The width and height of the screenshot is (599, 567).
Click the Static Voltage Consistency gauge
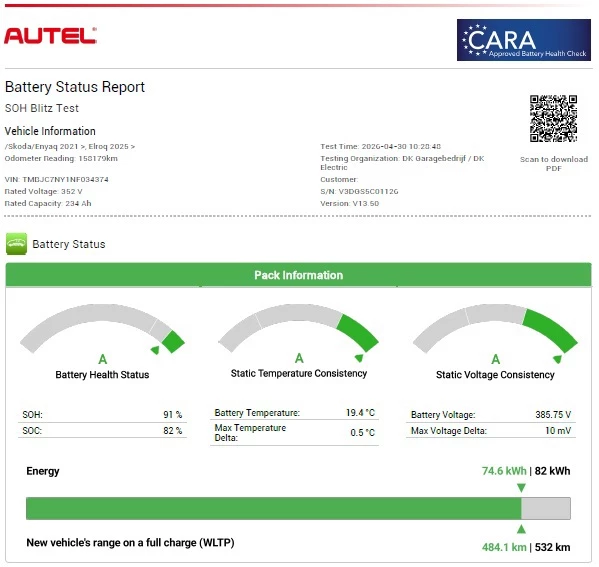[x=495, y=329]
